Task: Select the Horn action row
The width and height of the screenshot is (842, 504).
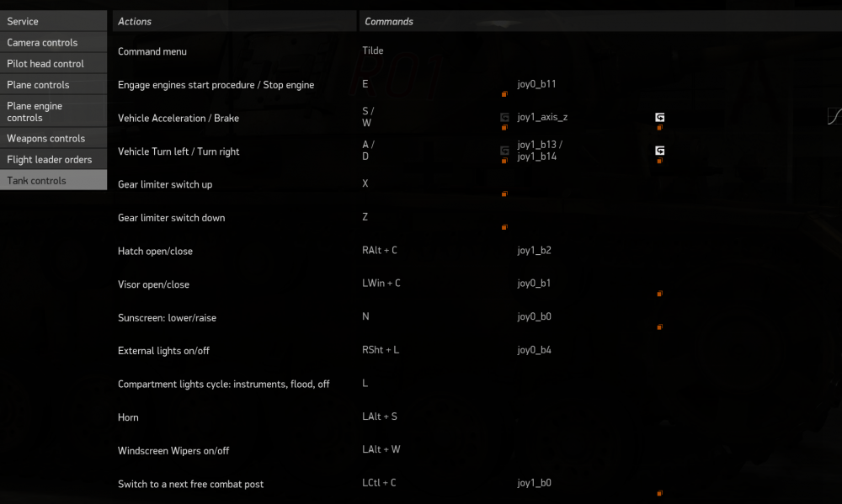Action: click(128, 417)
